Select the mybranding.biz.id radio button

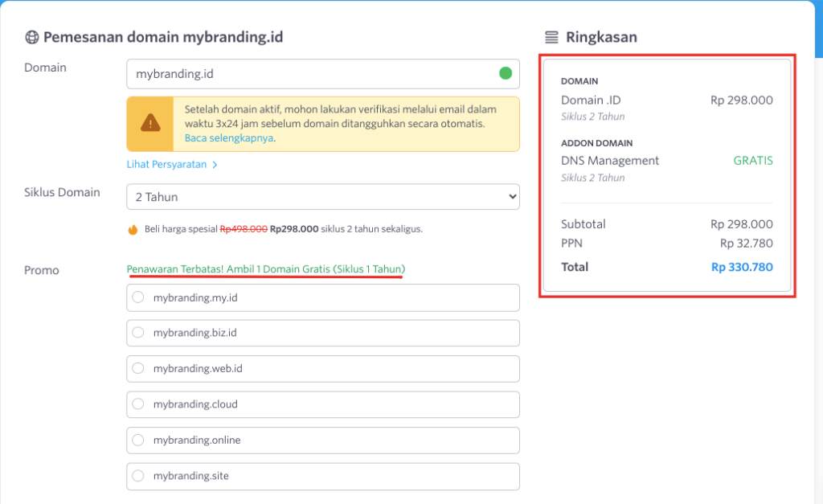(x=137, y=333)
